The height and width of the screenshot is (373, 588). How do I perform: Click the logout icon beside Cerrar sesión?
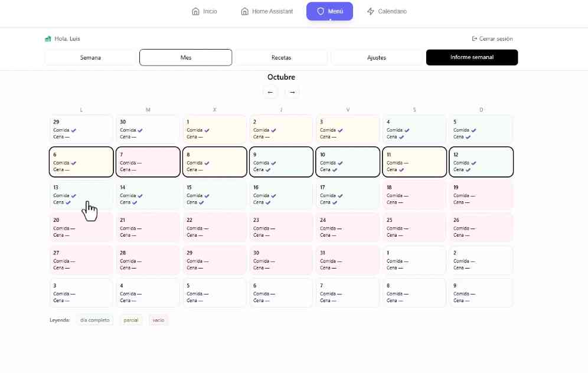tap(475, 39)
